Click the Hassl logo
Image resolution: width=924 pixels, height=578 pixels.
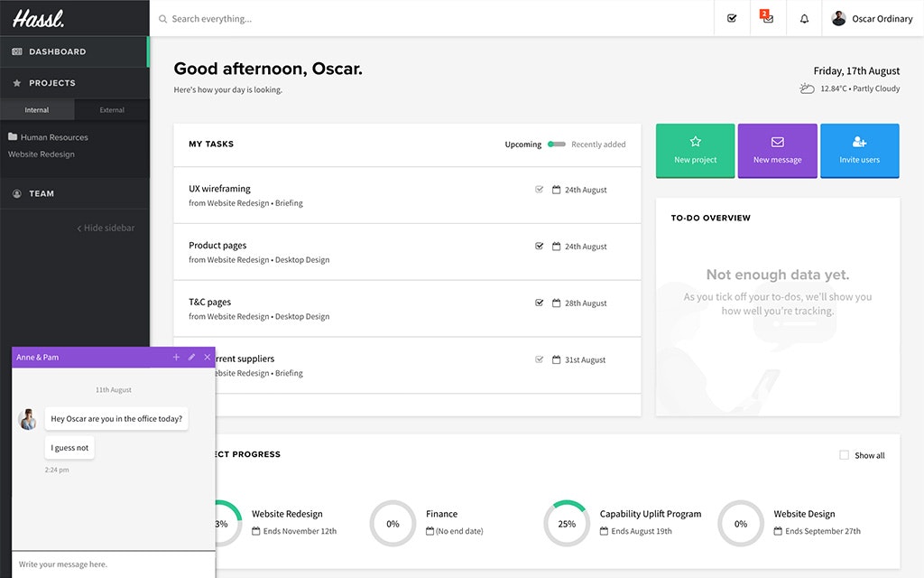[38, 18]
